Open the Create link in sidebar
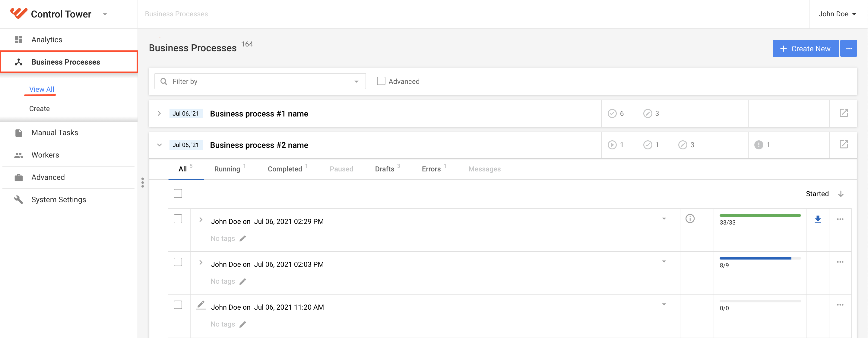Image resolution: width=868 pixels, height=338 pixels. (x=40, y=109)
